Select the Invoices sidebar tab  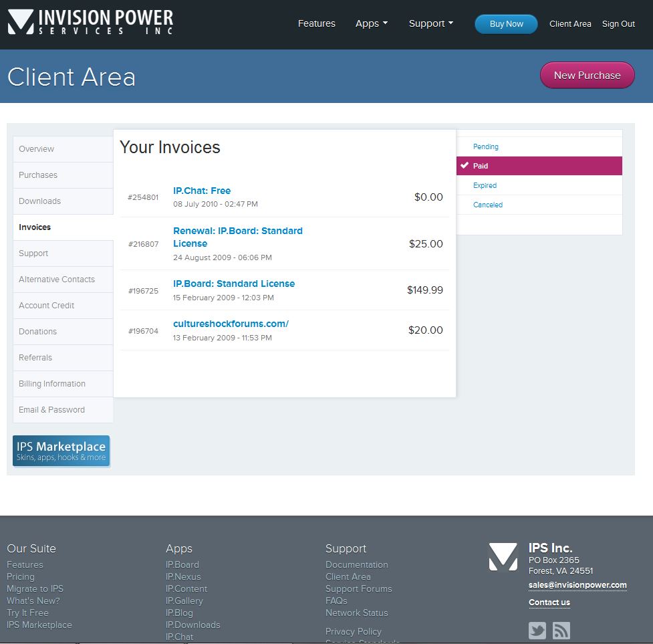point(63,227)
